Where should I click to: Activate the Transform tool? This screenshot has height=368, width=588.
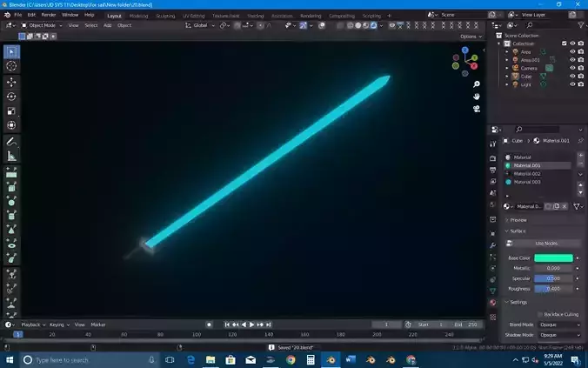pos(11,125)
